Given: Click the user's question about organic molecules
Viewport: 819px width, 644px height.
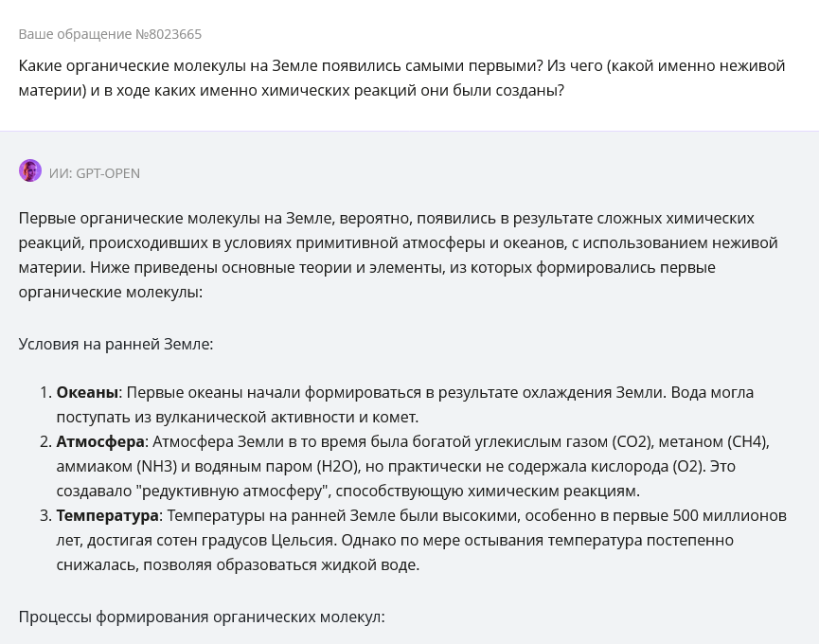Looking at the screenshot, I should 401,79.
